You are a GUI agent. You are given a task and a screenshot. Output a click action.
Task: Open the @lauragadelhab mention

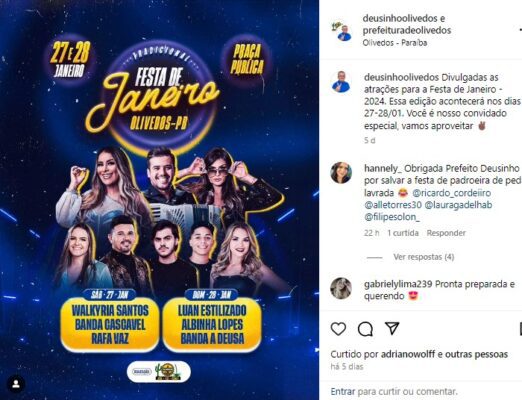tap(458, 205)
